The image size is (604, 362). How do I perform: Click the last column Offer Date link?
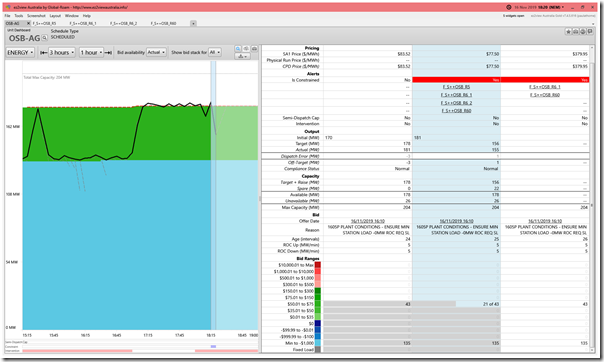[x=545, y=221]
